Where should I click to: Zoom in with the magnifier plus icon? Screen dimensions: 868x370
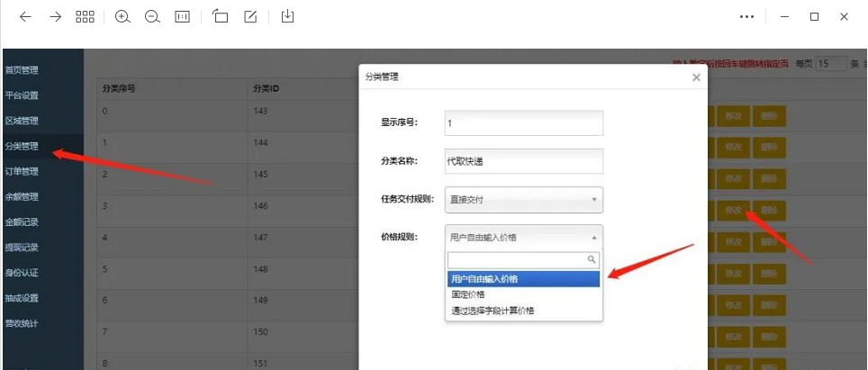(x=122, y=17)
